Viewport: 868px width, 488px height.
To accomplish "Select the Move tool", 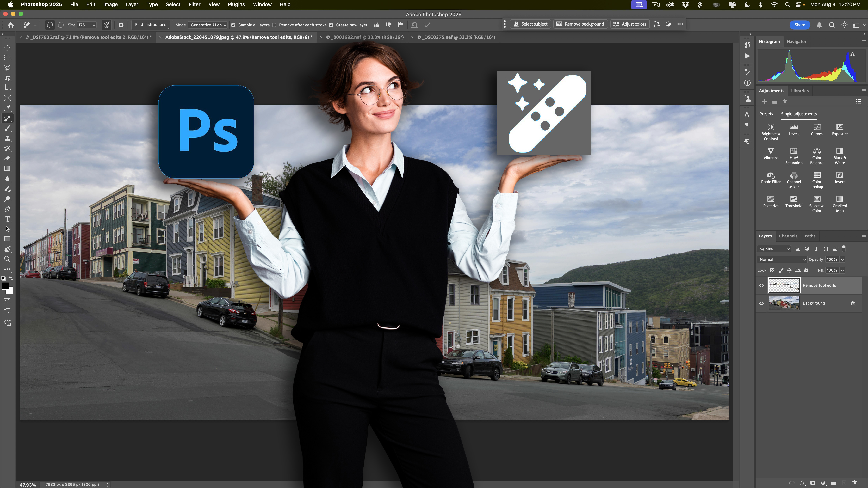I will point(7,47).
